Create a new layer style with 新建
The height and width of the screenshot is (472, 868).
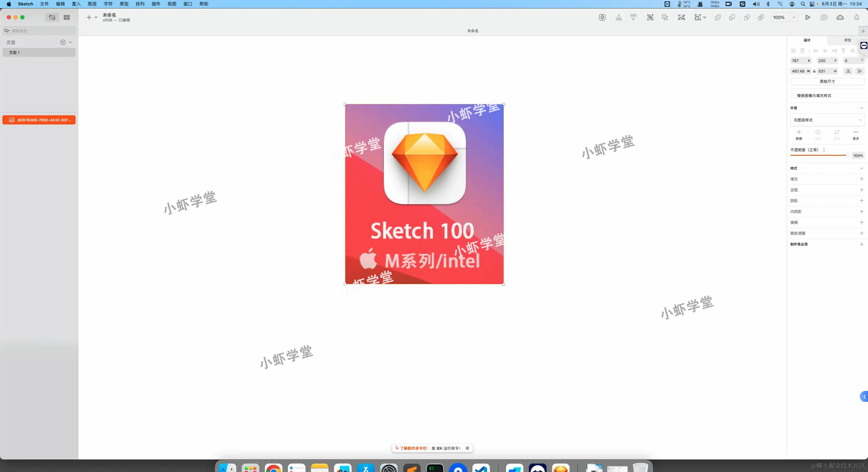coord(799,134)
